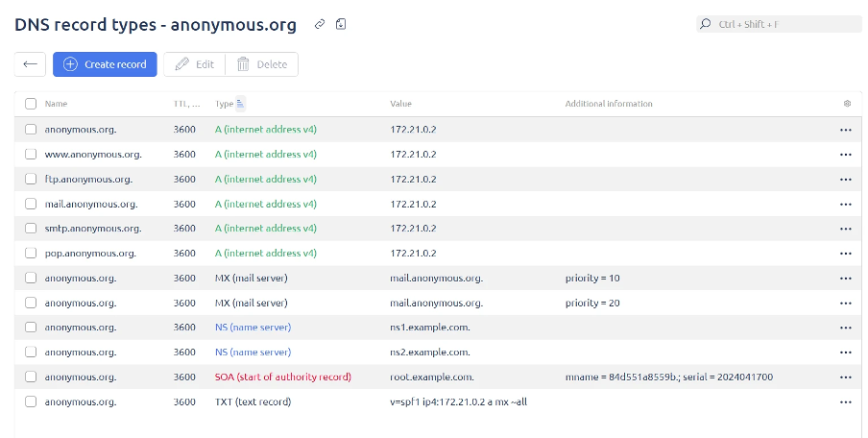
Task: Check the www.anonymous.org. row checkbox
Action: tap(31, 154)
